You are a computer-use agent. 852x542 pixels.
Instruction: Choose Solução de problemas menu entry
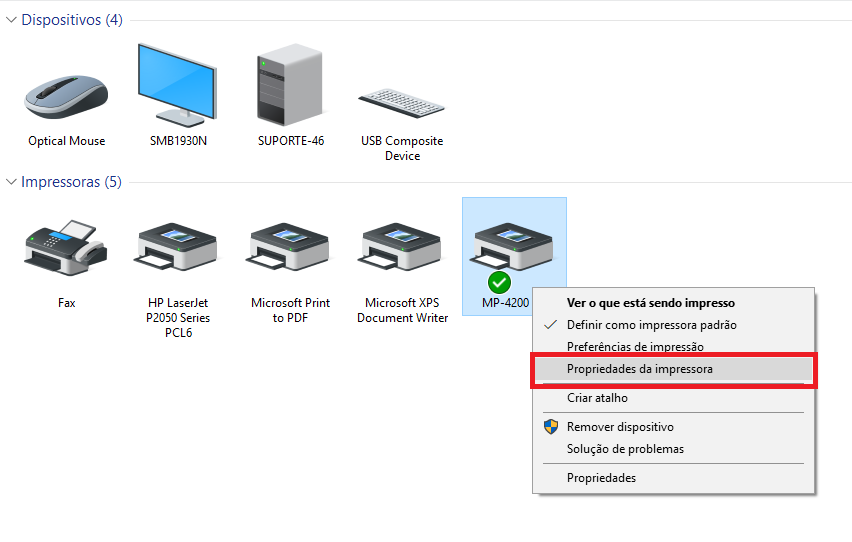(625, 449)
